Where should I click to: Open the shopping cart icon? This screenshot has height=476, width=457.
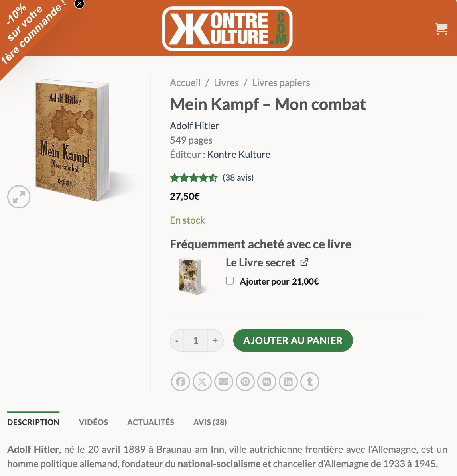click(x=441, y=29)
